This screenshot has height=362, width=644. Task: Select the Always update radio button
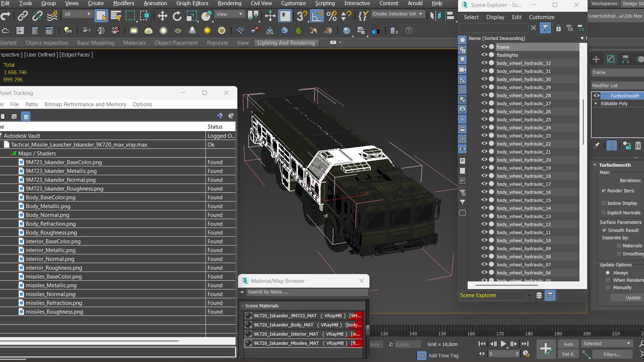pos(608,273)
